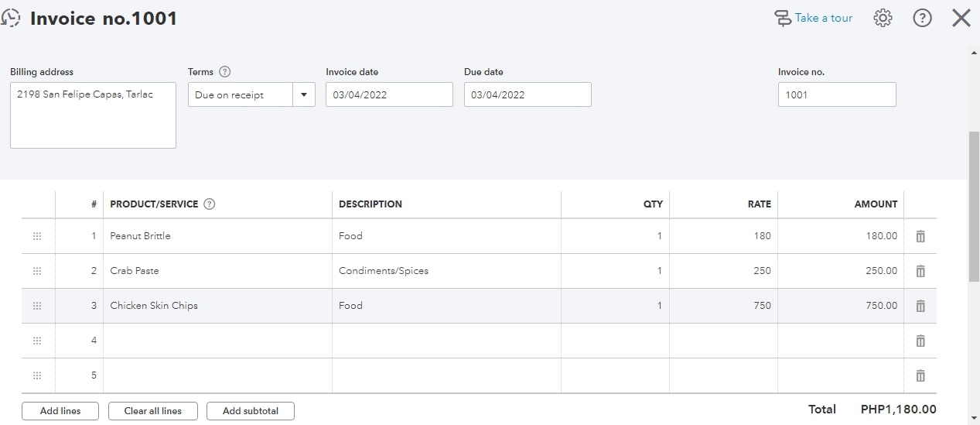Click Product/Service column help icon
980x425 pixels.
209,204
